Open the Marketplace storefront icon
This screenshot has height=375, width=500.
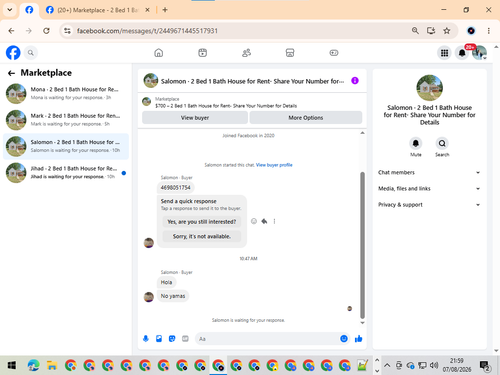pos(290,53)
